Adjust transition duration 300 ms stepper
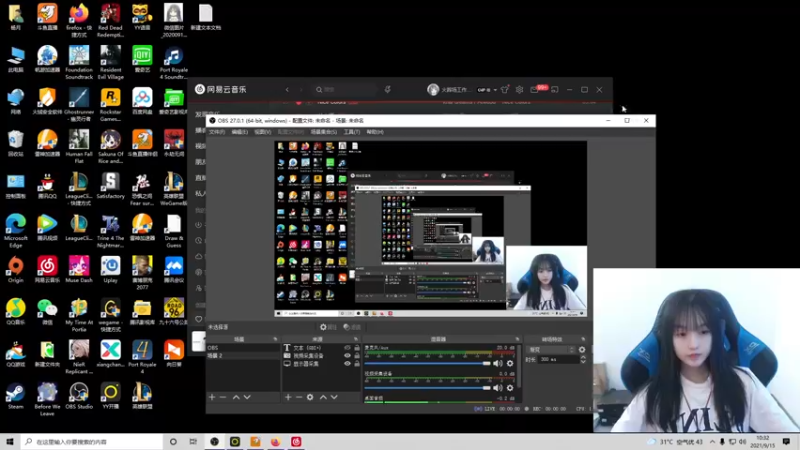Viewport: 800px width, 450px height. [x=583, y=360]
